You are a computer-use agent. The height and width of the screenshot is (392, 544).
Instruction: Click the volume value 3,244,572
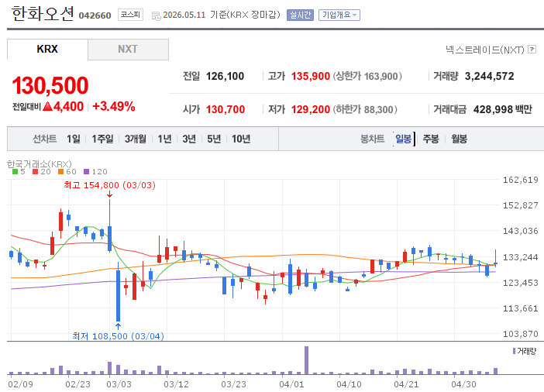(x=489, y=76)
